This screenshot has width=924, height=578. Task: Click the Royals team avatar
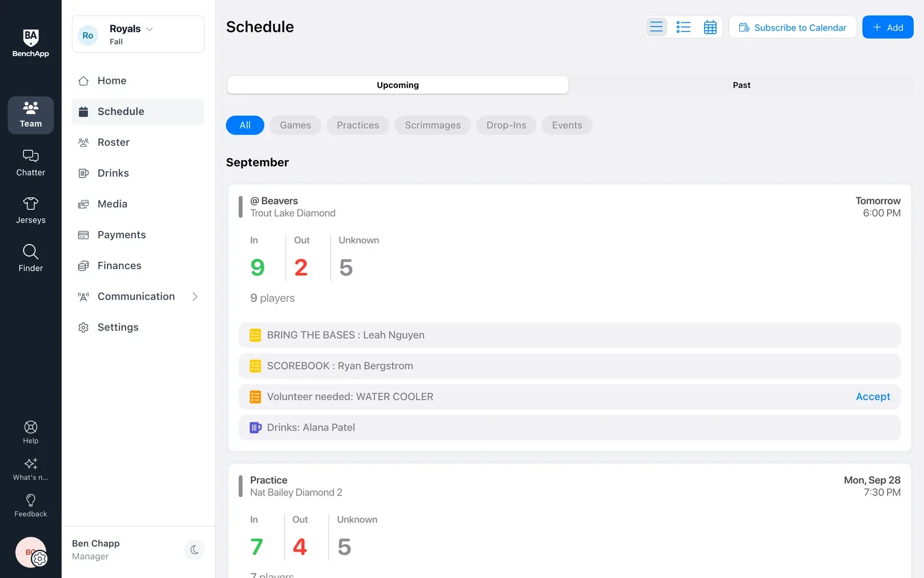point(88,35)
